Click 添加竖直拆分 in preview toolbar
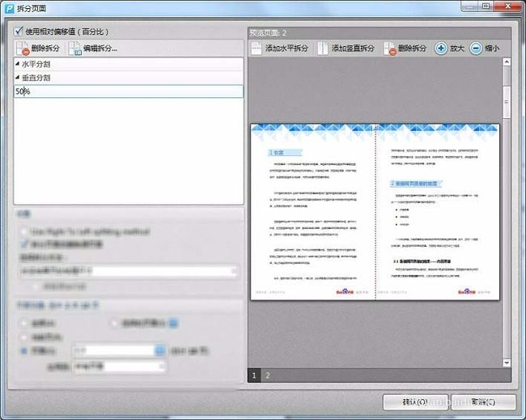The width and height of the screenshot is (526, 420). (x=346, y=49)
